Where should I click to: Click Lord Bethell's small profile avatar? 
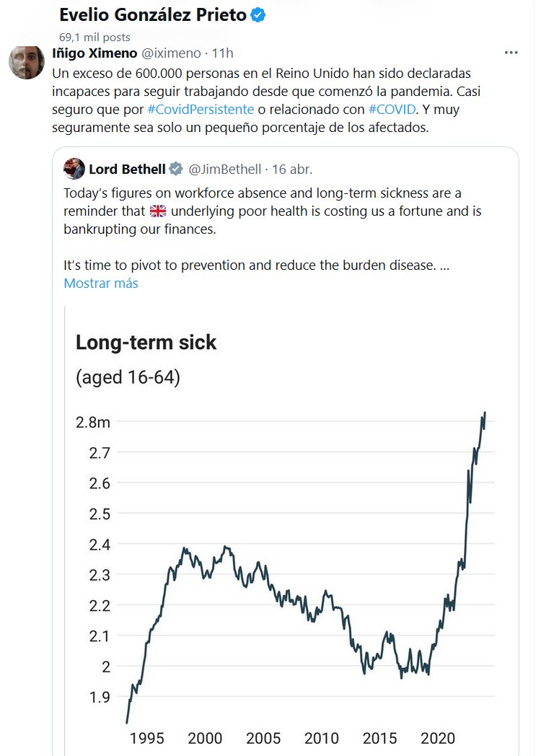pos(74,169)
